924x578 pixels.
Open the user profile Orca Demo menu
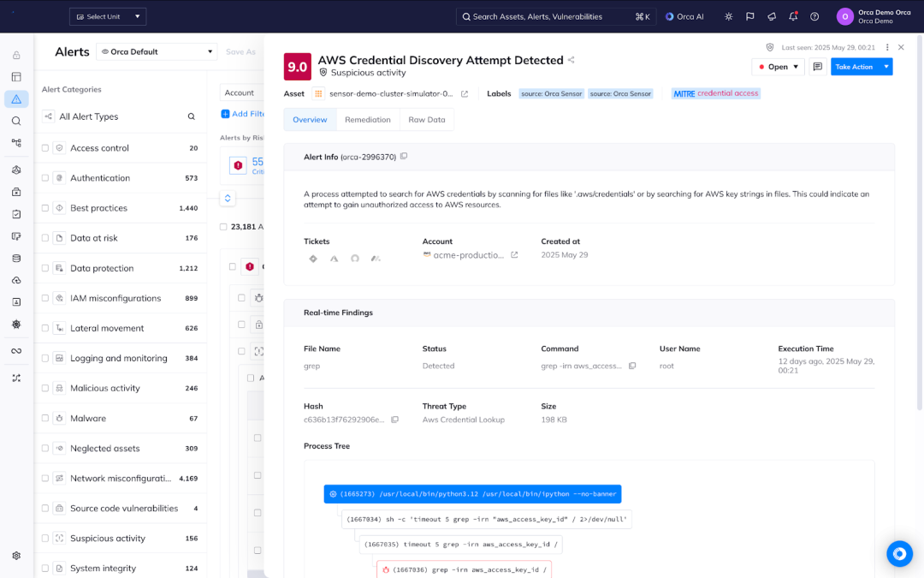pos(874,16)
